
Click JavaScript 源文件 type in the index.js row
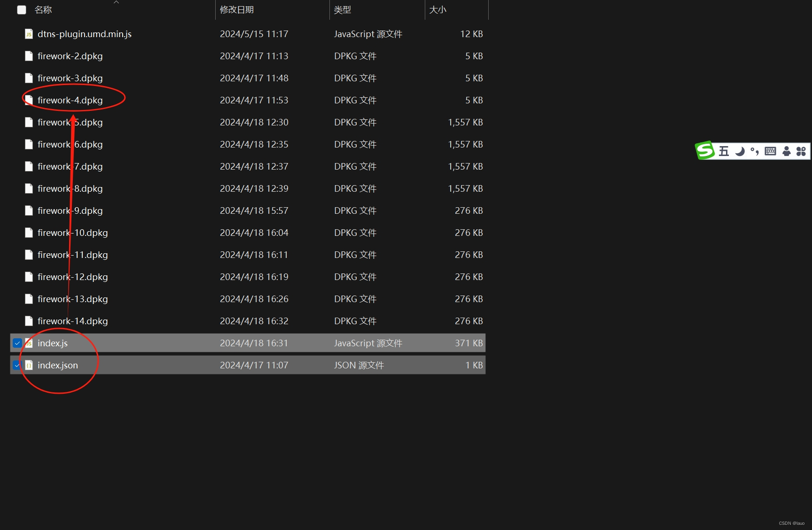pyautogui.click(x=368, y=343)
